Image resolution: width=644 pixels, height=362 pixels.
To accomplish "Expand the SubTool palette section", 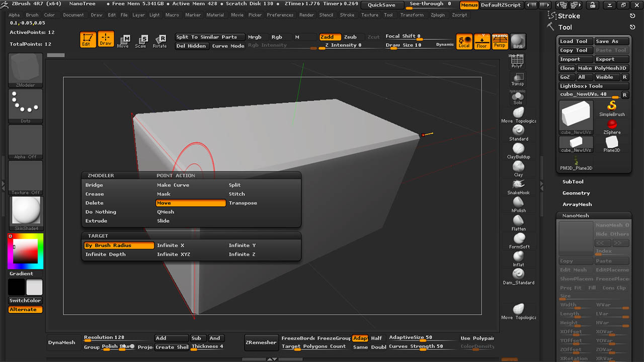I will point(573,182).
